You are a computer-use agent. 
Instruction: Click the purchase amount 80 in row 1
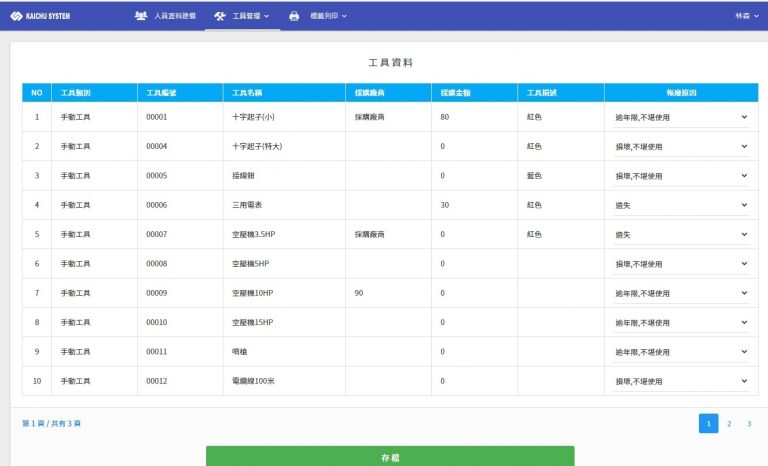click(445, 117)
